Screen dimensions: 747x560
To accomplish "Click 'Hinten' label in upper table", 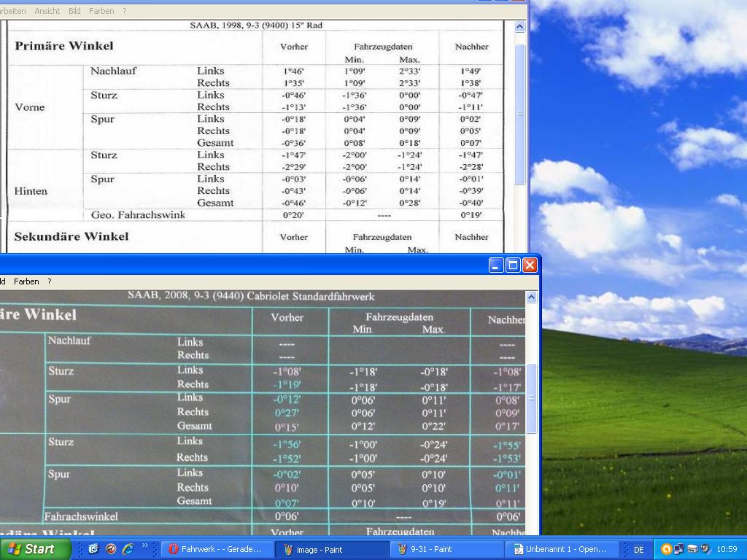I will (x=31, y=191).
